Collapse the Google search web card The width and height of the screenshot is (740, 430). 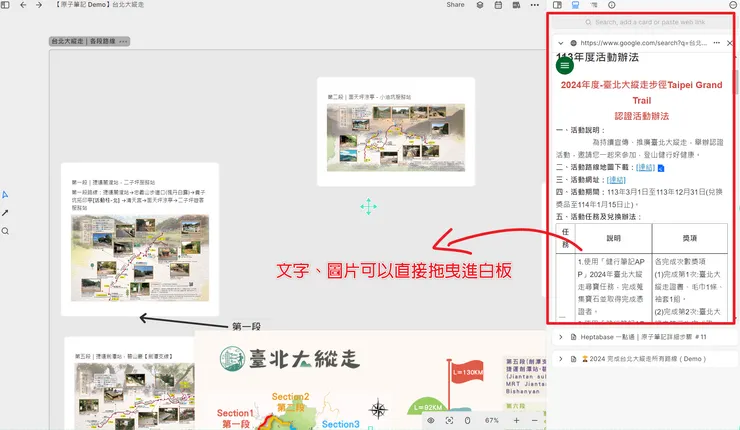(561, 43)
